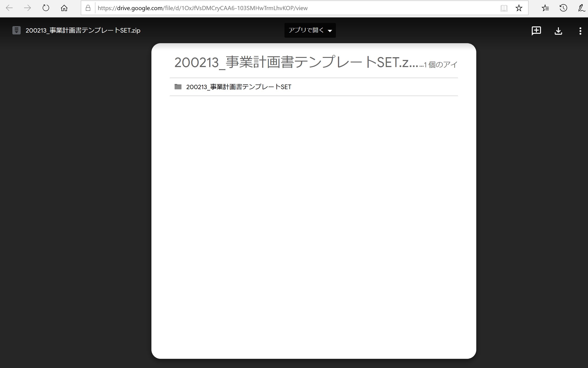Screen dimensions: 588x368
Task: Click the 200213_事業計画書テンプレートSET.zip header filename
Action: click(83, 30)
